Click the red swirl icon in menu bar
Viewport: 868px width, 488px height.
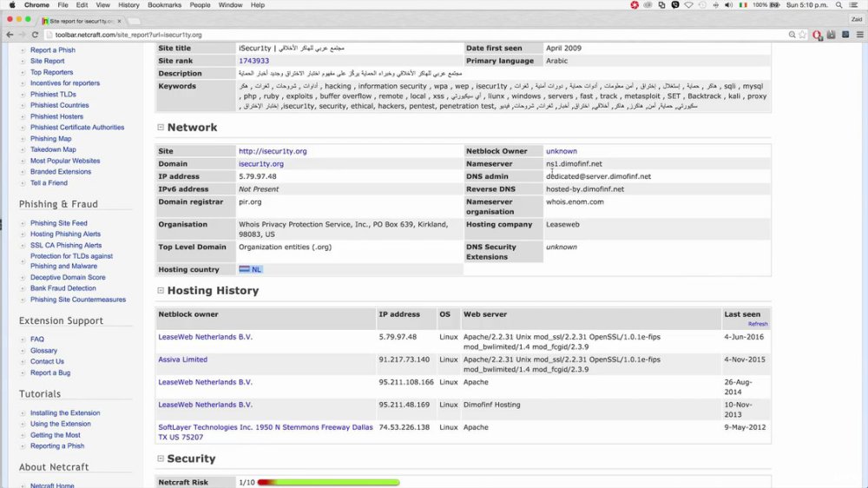pyautogui.click(x=635, y=5)
